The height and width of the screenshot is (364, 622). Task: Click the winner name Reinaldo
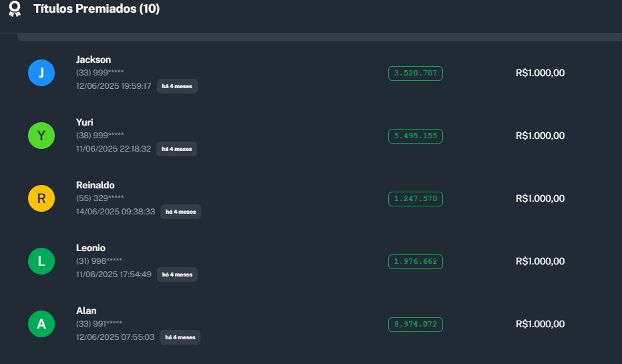96,185
